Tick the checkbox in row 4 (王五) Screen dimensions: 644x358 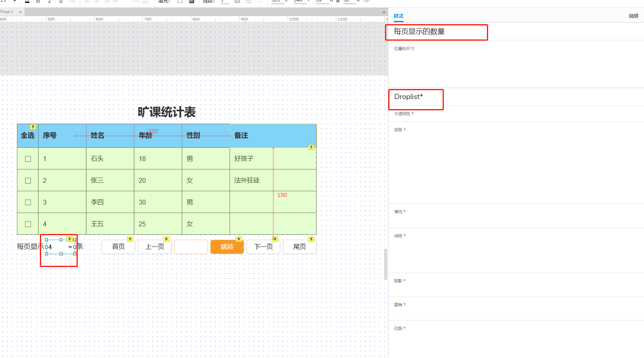28,224
